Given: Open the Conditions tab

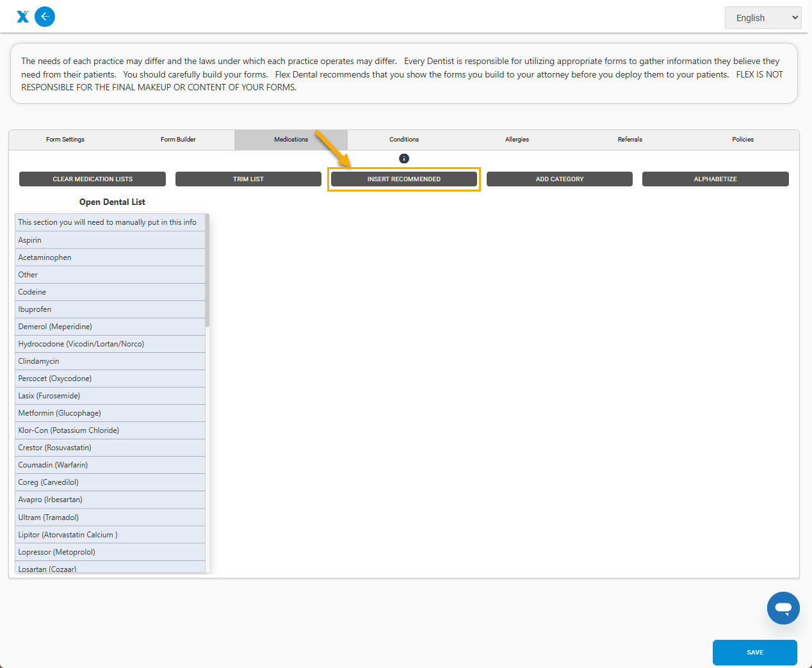Looking at the screenshot, I should 404,140.
